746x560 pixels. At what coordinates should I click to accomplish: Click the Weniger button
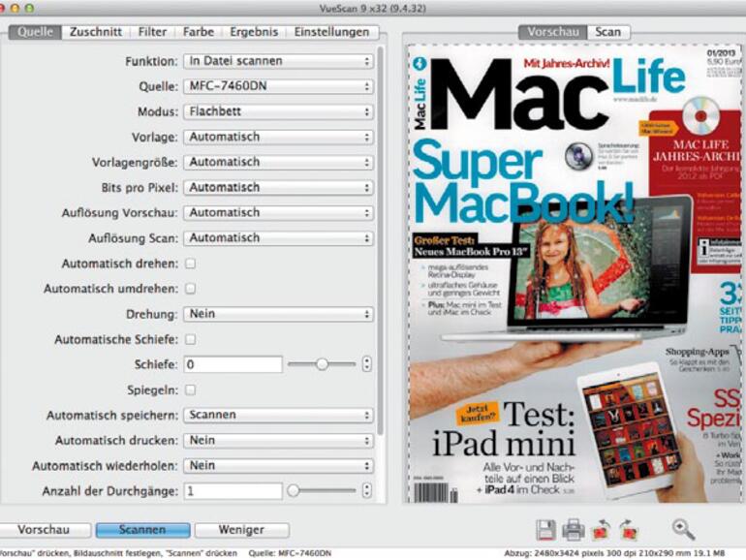(241, 530)
